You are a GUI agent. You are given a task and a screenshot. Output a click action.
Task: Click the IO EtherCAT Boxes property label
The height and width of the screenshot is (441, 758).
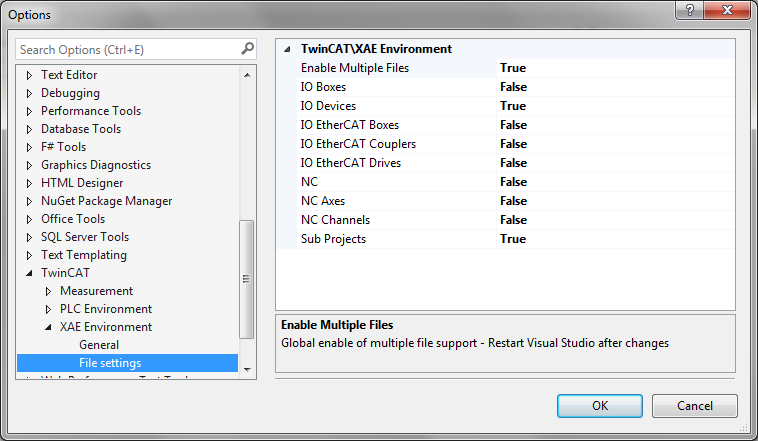point(350,125)
